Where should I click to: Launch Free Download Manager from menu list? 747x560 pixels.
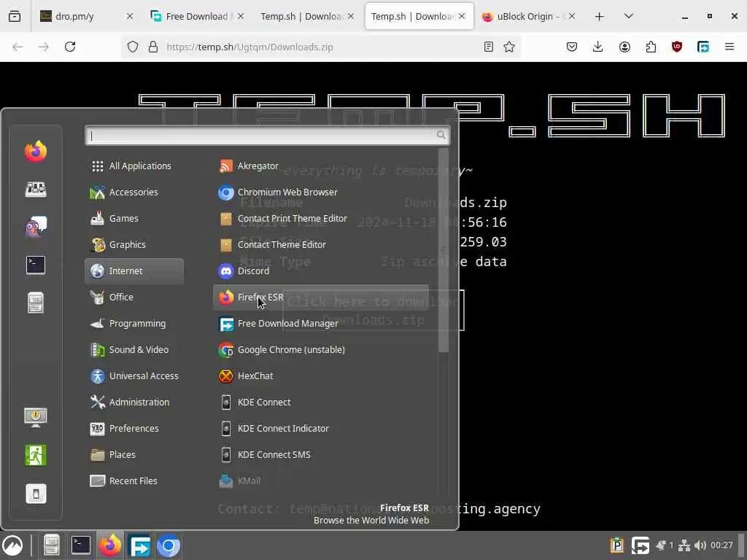coord(321,323)
